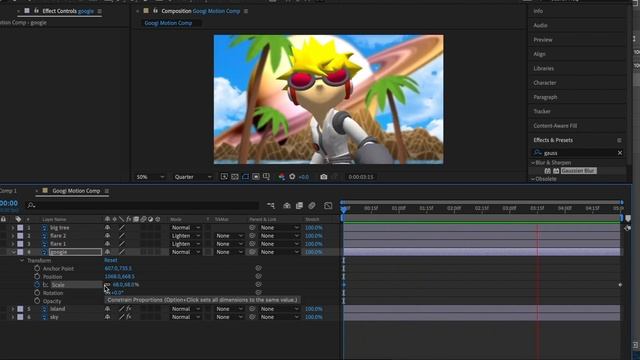The image size is (640, 360).
Task: Open the TrkMat dropdown for flare 1 layer
Action: [x=229, y=244]
